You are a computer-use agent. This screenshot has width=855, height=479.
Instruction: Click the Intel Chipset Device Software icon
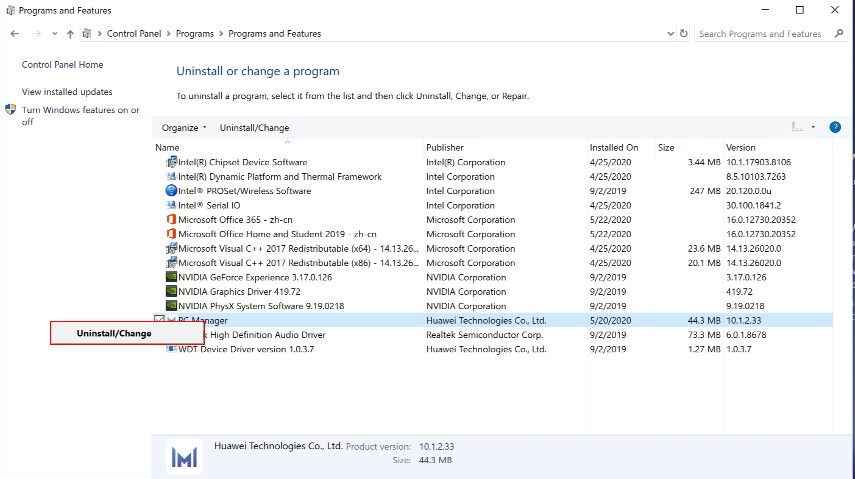pyautogui.click(x=171, y=162)
